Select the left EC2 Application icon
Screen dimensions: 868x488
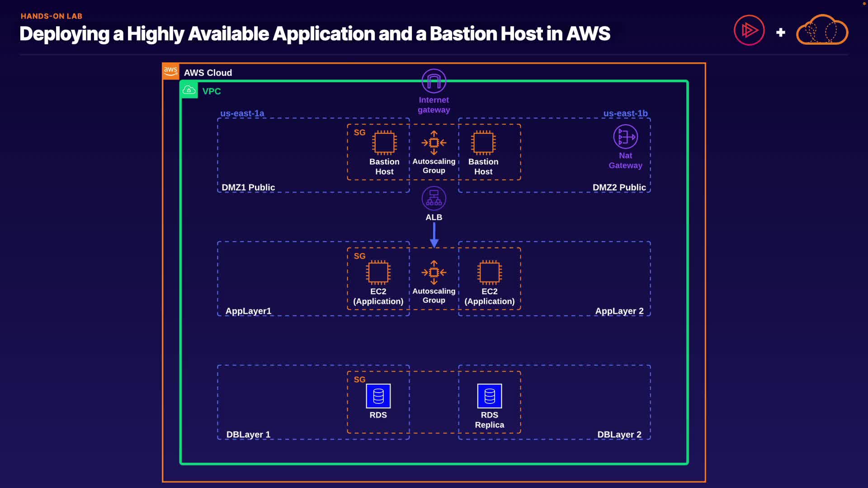[378, 272]
